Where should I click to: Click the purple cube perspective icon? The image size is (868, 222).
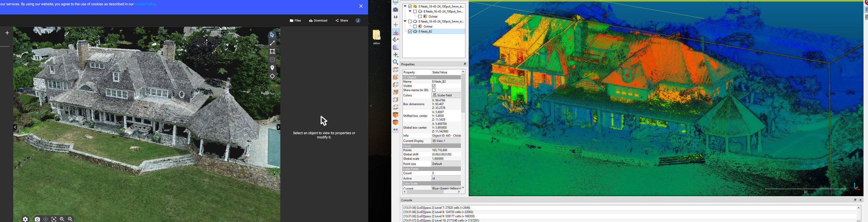[x=395, y=48]
